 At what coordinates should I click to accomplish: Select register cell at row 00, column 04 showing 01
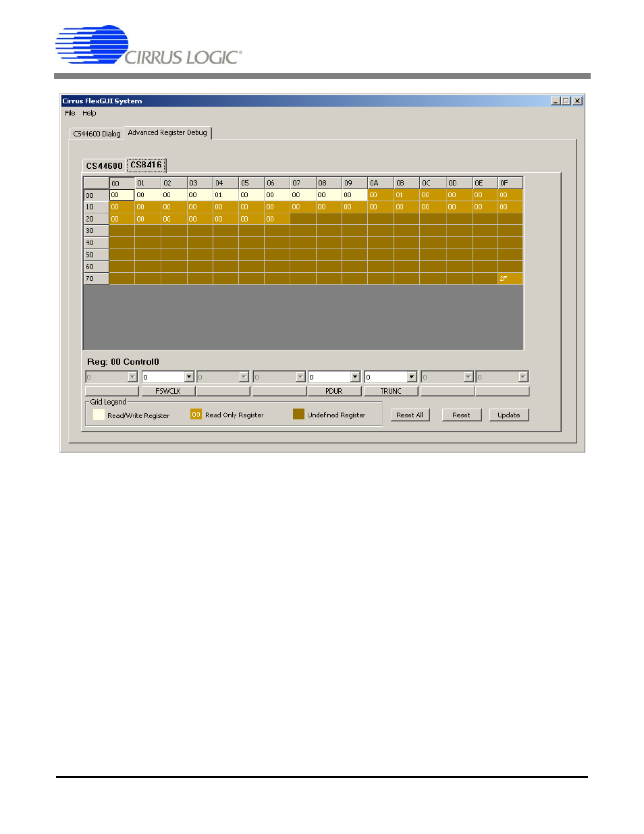coord(226,195)
